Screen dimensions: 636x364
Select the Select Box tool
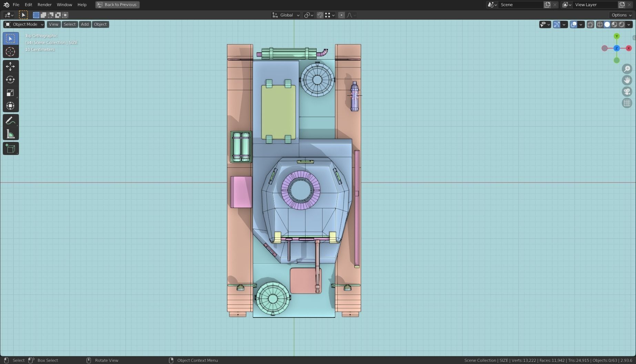tap(11, 39)
